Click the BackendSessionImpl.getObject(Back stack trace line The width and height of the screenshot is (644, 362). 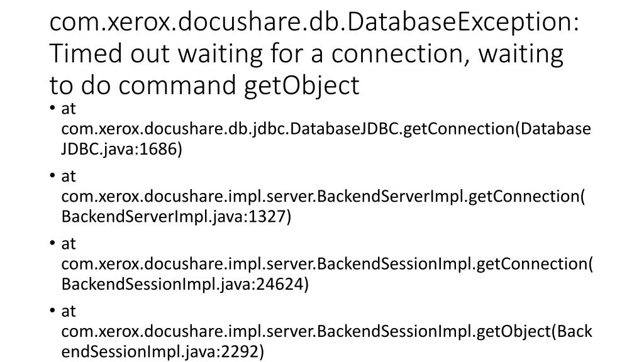pyautogui.click(x=326, y=331)
